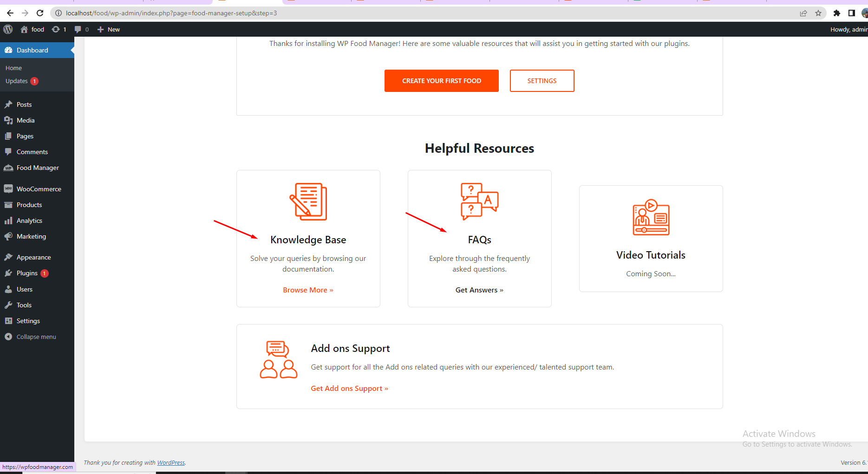Click the Coming Soon... text

(x=651, y=273)
